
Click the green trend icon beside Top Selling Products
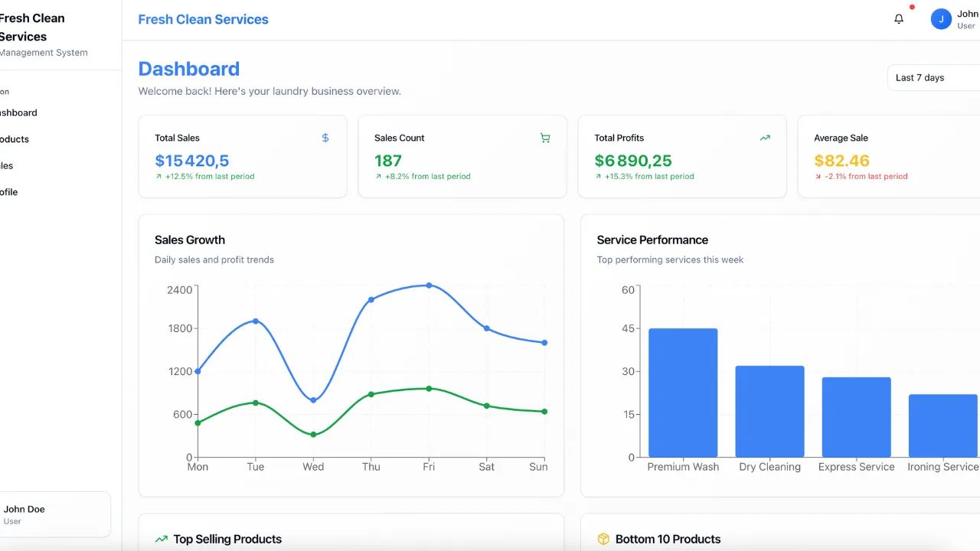point(160,539)
